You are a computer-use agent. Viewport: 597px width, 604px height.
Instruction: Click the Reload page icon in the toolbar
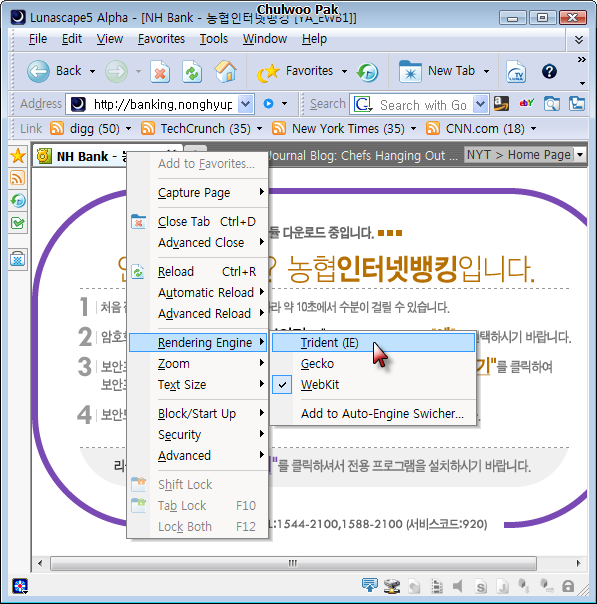click(x=192, y=72)
